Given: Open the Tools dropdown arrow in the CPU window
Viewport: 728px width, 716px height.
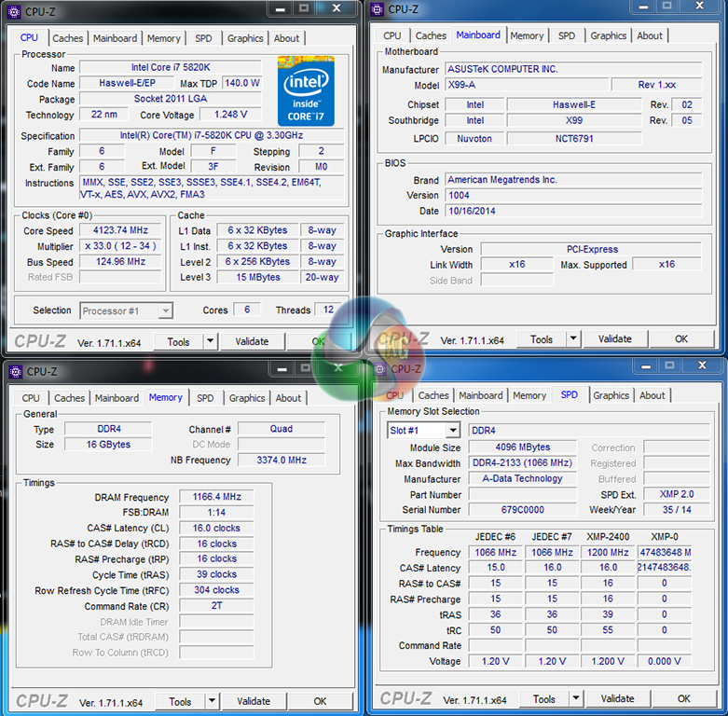Looking at the screenshot, I should click(211, 341).
